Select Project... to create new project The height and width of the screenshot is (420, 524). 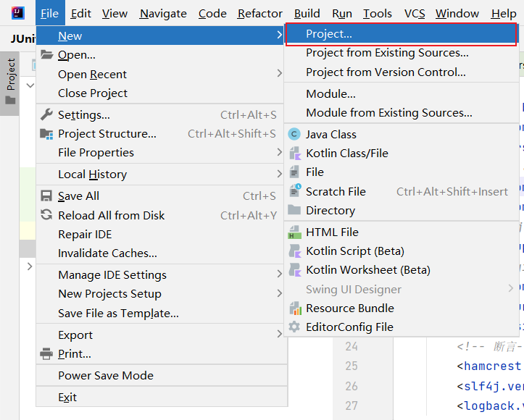(329, 34)
